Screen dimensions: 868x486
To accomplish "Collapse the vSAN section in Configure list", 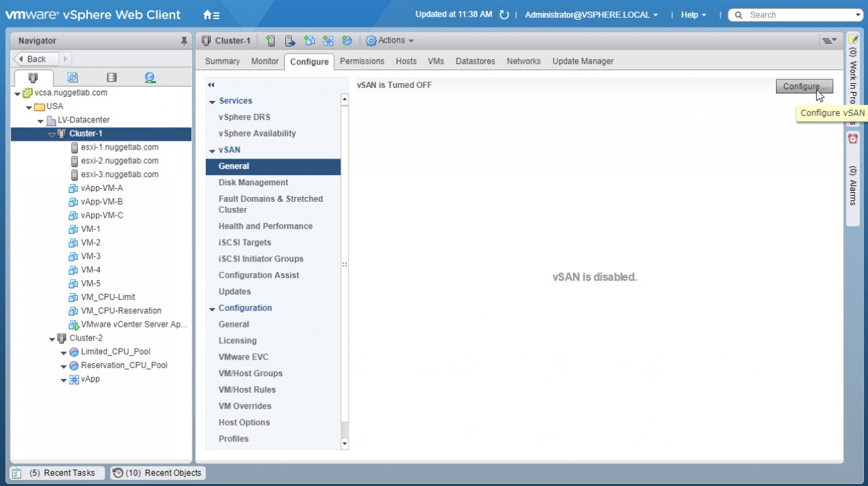I will coord(212,150).
